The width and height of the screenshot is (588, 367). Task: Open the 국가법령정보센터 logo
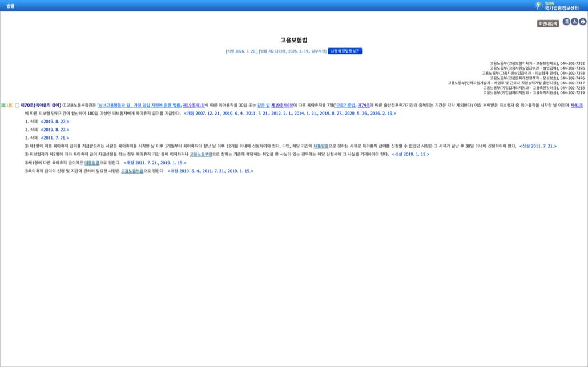pyautogui.click(x=557, y=6)
